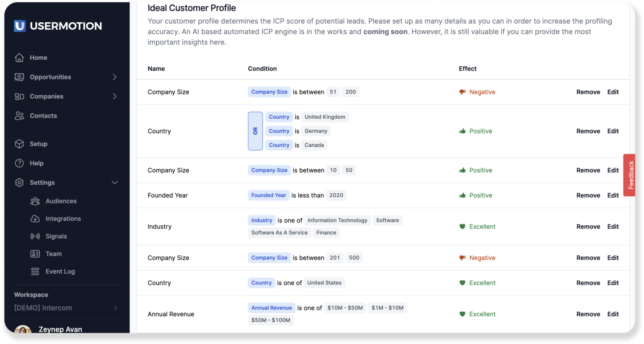Open the Event Log page

60,271
